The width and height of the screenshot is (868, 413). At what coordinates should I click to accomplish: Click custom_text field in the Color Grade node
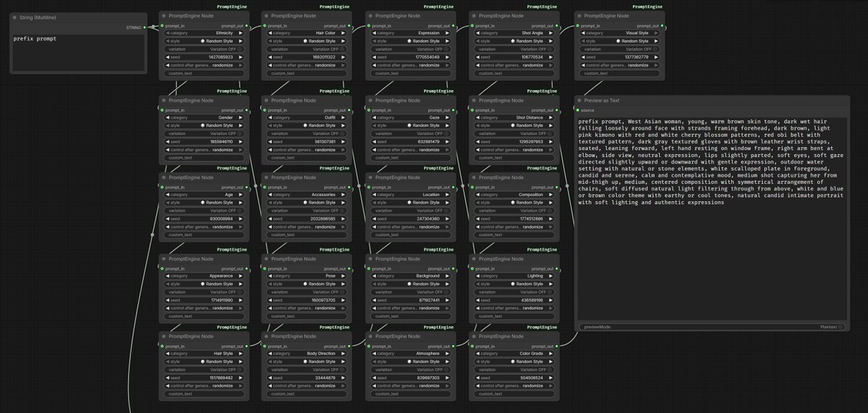pos(515,393)
